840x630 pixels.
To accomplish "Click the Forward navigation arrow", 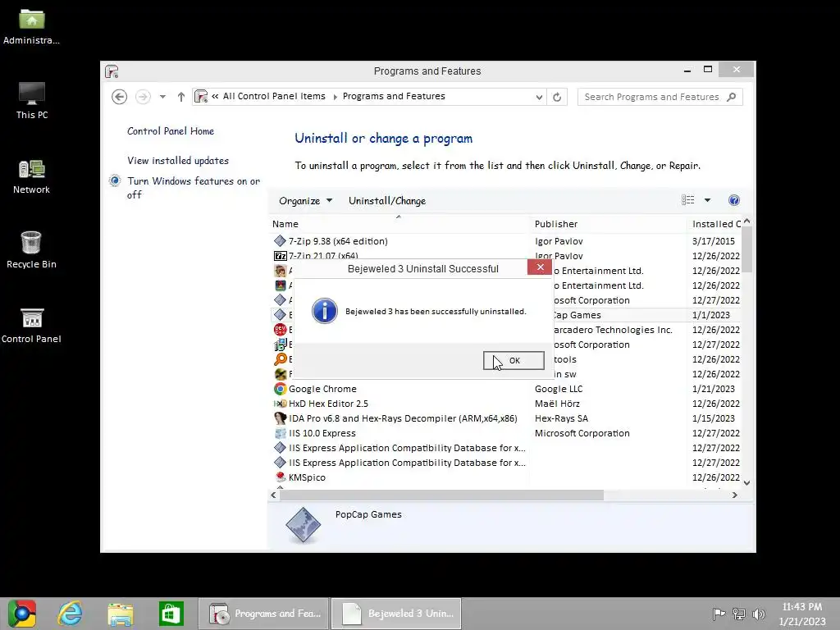I will pyautogui.click(x=143, y=97).
